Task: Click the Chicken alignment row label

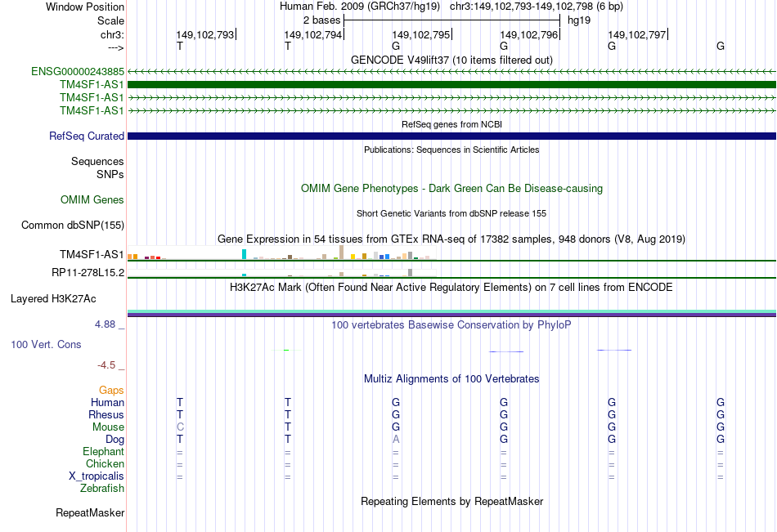Action: (x=105, y=463)
